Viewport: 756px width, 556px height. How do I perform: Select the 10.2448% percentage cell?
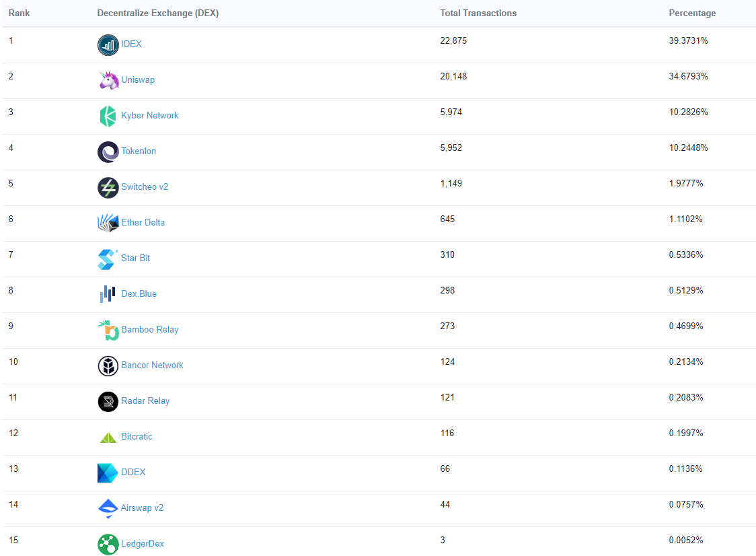click(x=688, y=147)
